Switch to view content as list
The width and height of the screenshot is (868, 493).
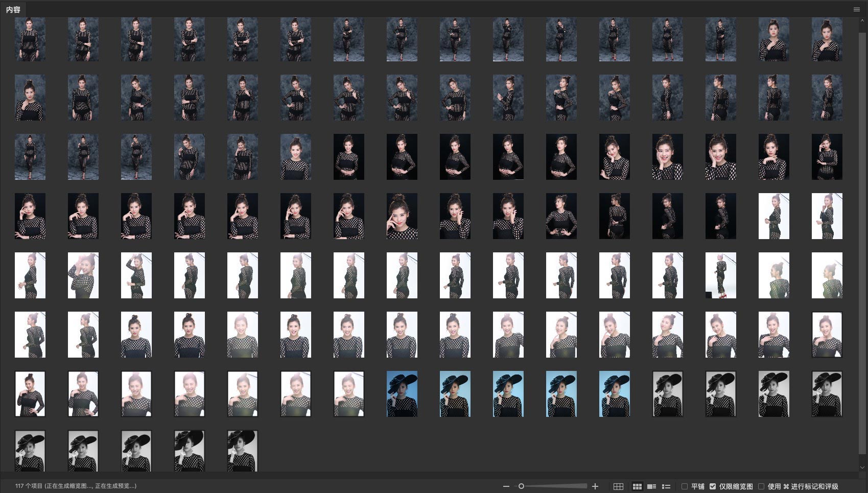coord(666,486)
